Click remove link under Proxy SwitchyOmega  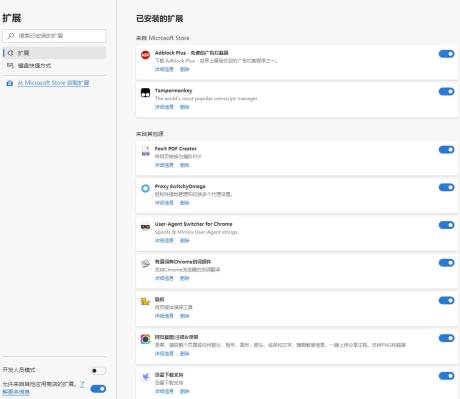[x=185, y=203]
